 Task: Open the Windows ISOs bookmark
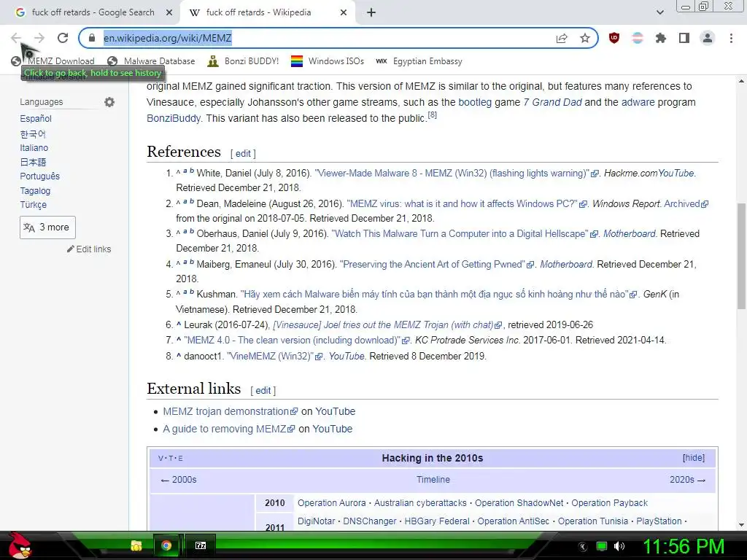click(x=328, y=61)
